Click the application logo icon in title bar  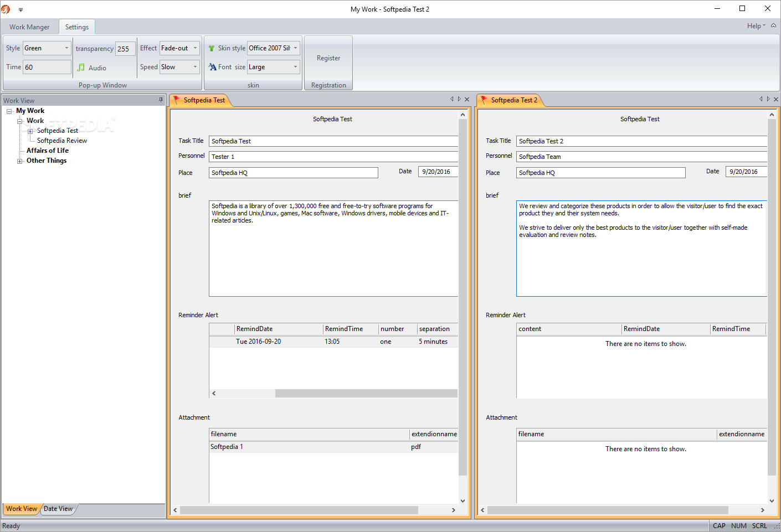[6, 9]
